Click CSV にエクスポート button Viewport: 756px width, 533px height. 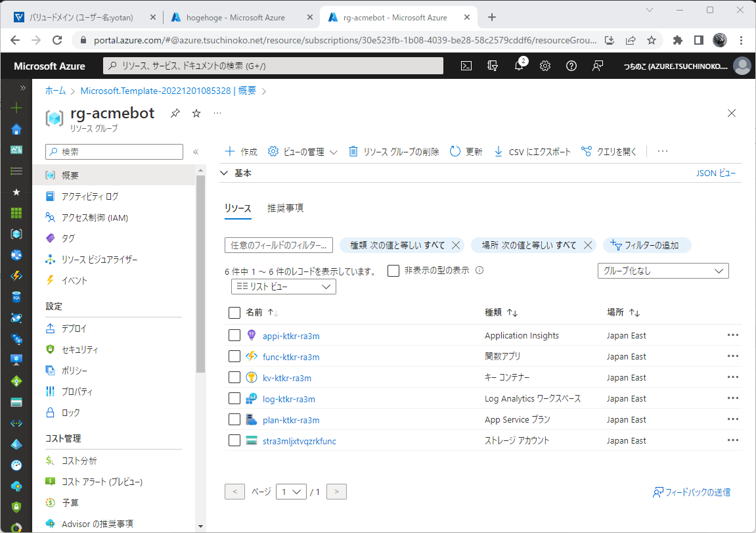[532, 152]
